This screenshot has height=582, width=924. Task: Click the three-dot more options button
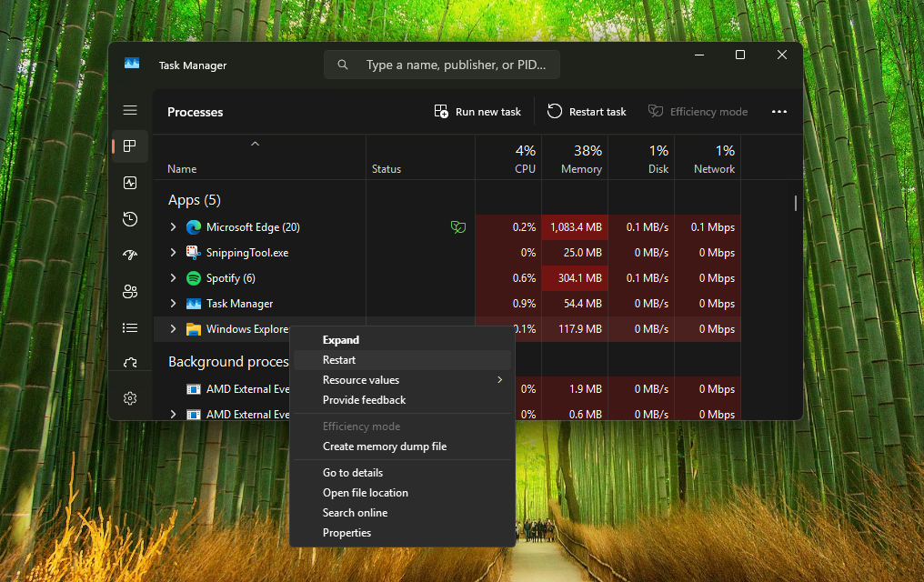point(778,112)
